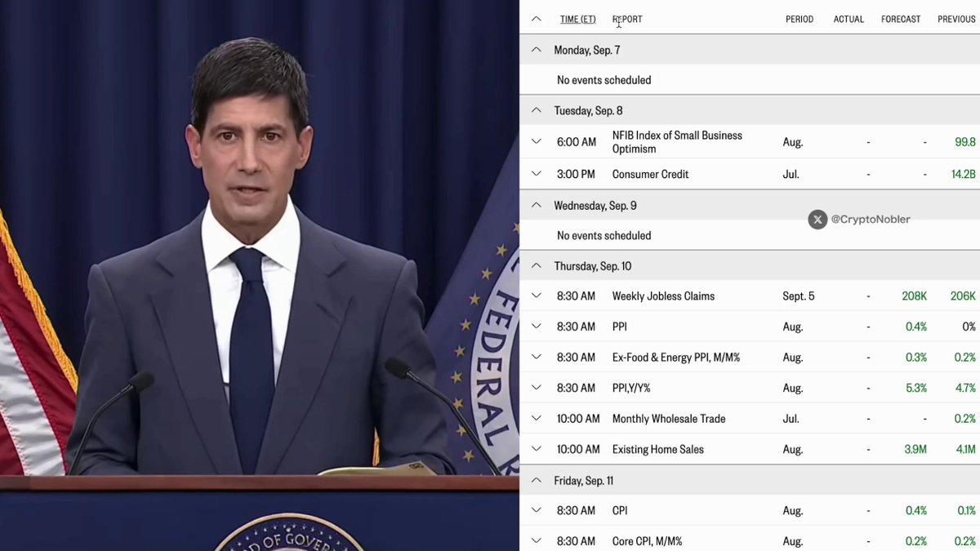
Task: Collapse the Friday, Sep. 11 section
Action: pyautogui.click(x=536, y=481)
